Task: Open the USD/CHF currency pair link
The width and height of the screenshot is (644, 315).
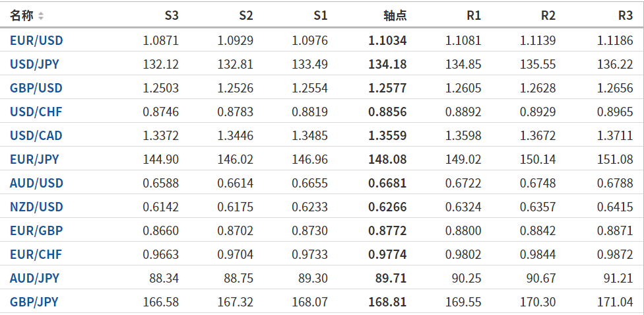Action: tap(36, 112)
